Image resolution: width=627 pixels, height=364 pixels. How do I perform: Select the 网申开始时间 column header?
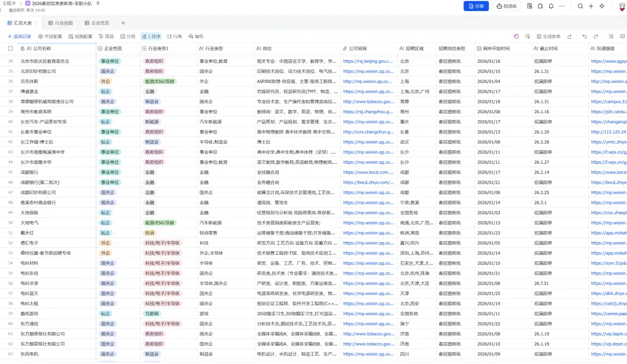(503, 48)
